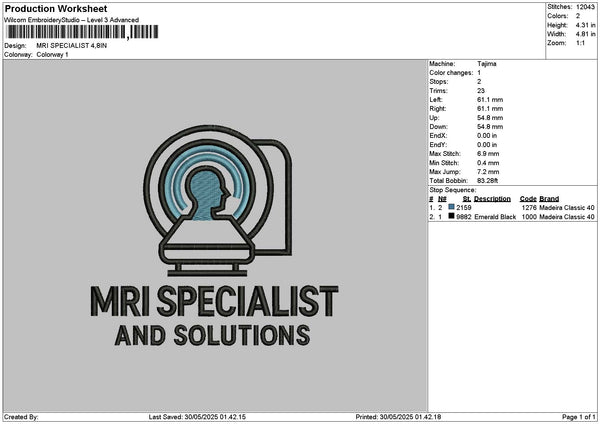The width and height of the screenshot is (600, 424).
Task: Click the Max Stitch value 6.9 mm
Action: click(488, 154)
